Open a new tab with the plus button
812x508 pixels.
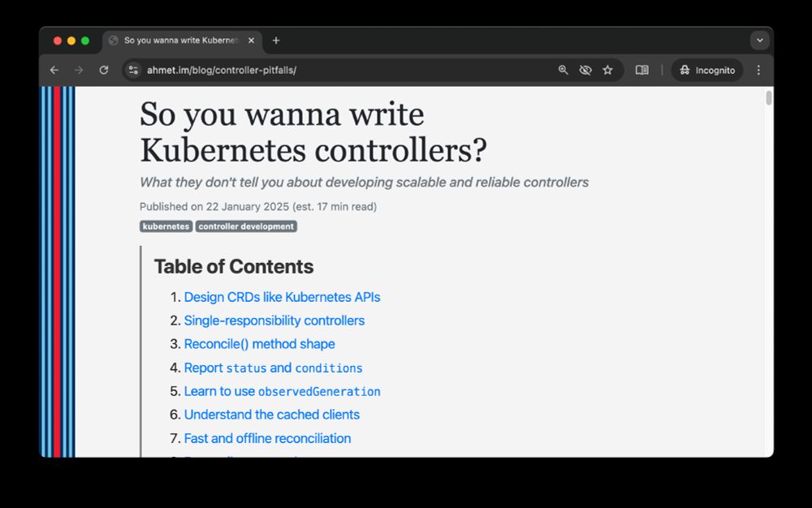[x=276, y=41]
